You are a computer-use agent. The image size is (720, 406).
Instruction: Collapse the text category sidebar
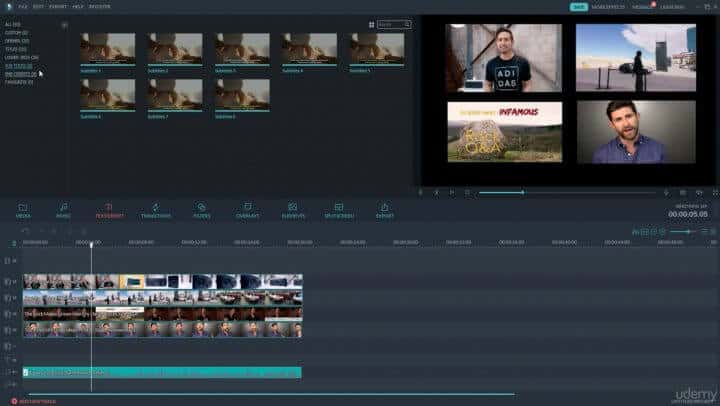65,24
